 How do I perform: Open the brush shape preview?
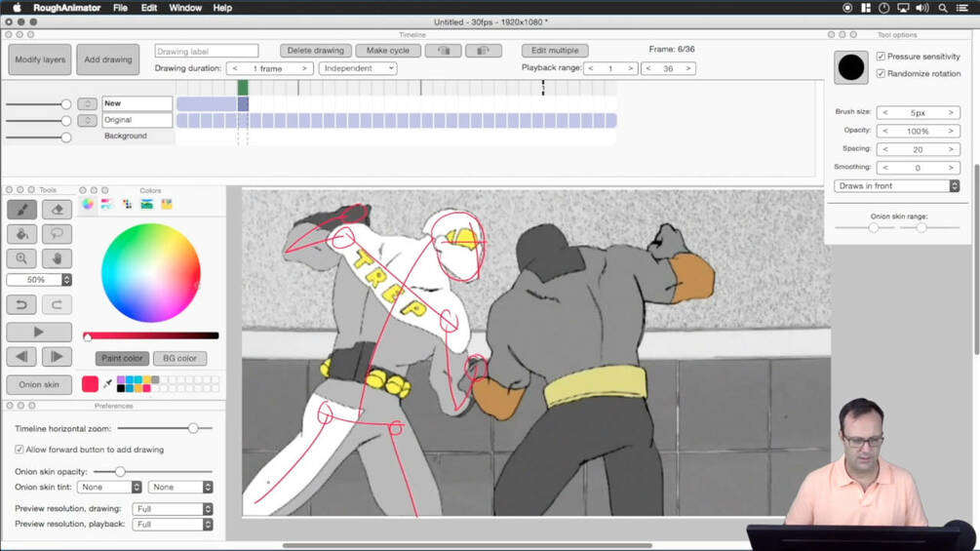[850, 67]
